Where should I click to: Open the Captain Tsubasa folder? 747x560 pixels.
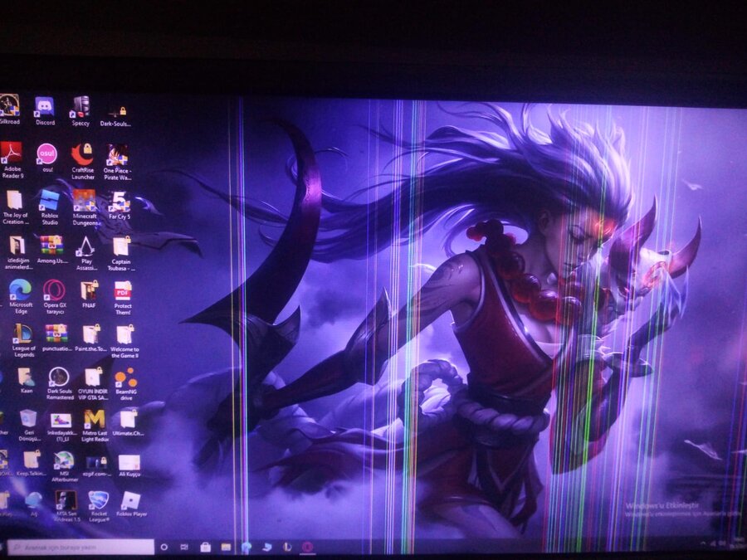click(x=121, y=253)
